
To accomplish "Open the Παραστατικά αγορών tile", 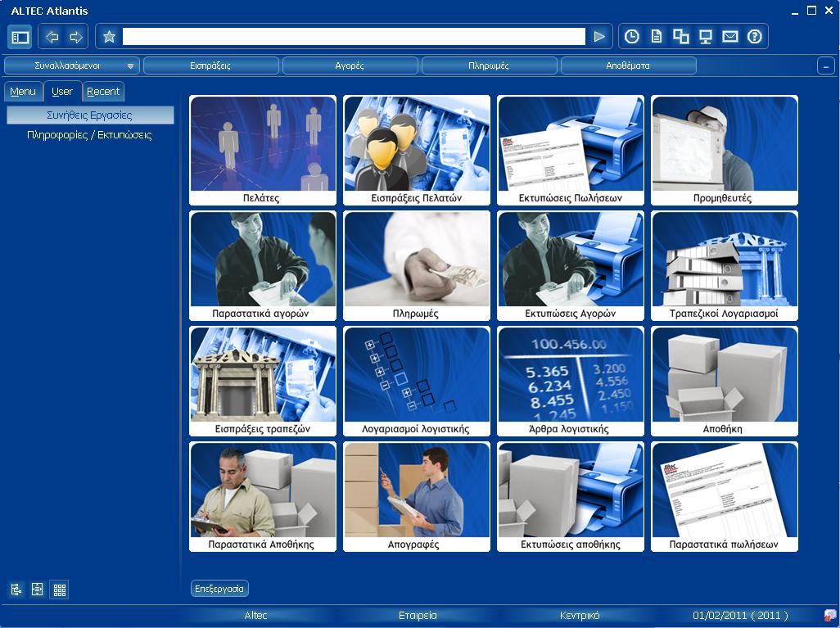I will click(263, 266).
